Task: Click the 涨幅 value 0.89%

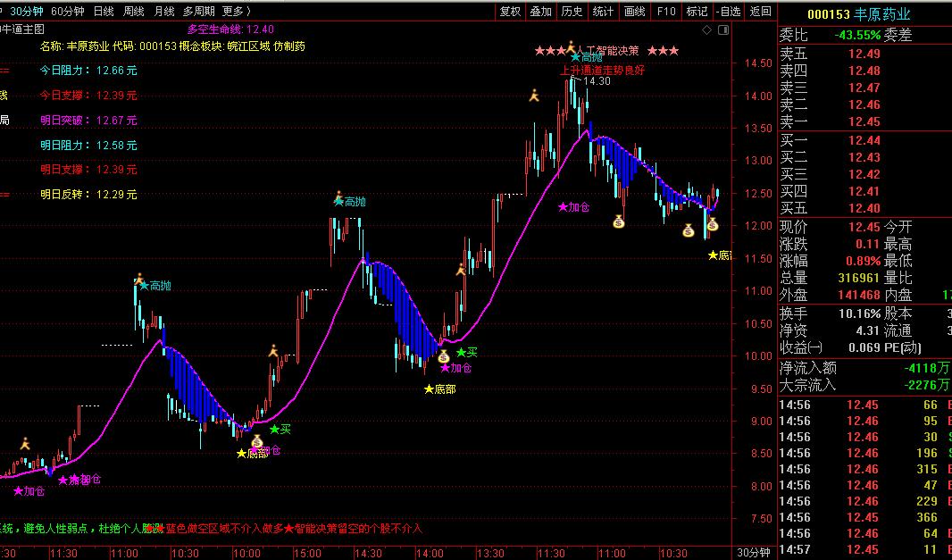Action: 864,261
